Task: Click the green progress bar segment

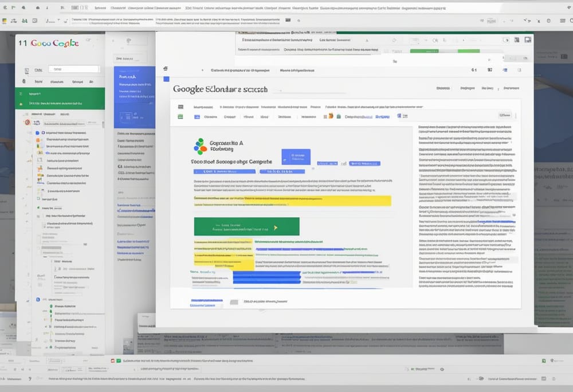Action: click(246, 226)
